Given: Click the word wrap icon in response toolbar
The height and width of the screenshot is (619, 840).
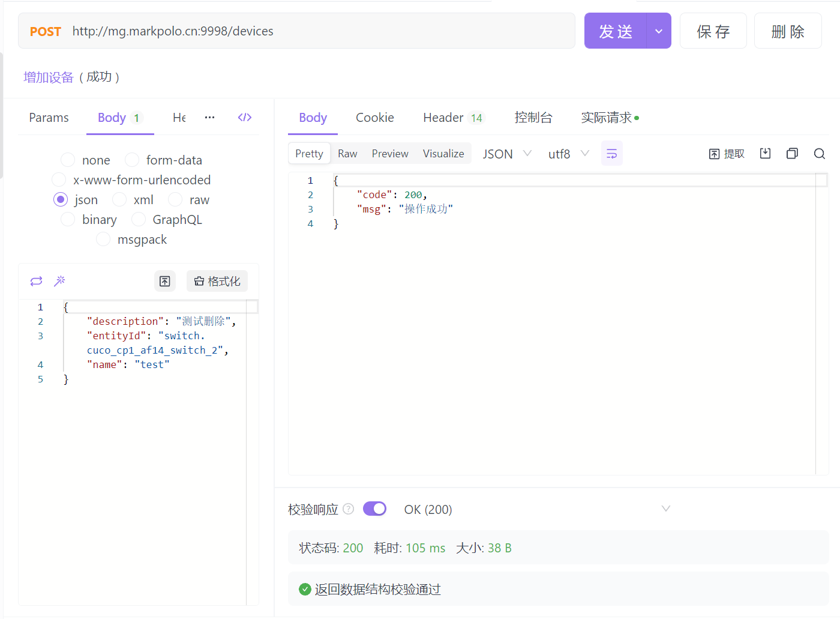Looking at the screenshot, I should tap(611, 154).
